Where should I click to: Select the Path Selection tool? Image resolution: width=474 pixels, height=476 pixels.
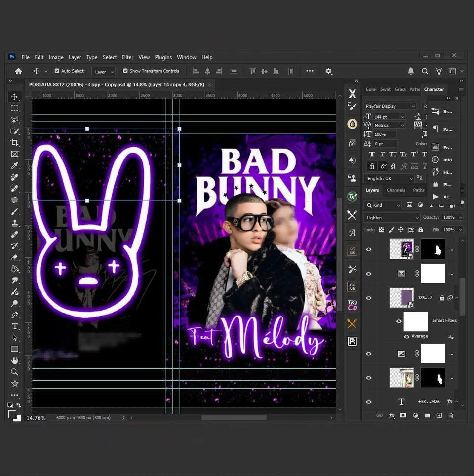click(x=14, y=338)
